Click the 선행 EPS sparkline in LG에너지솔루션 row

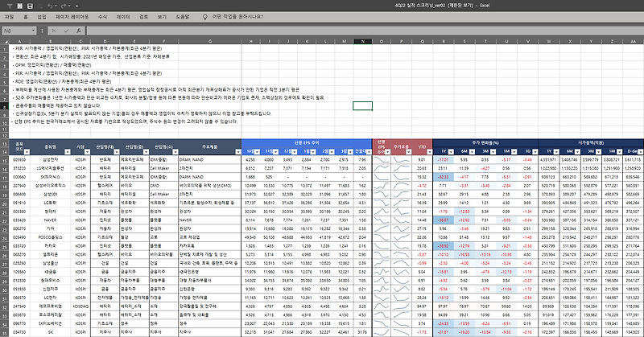pos(382,168)
